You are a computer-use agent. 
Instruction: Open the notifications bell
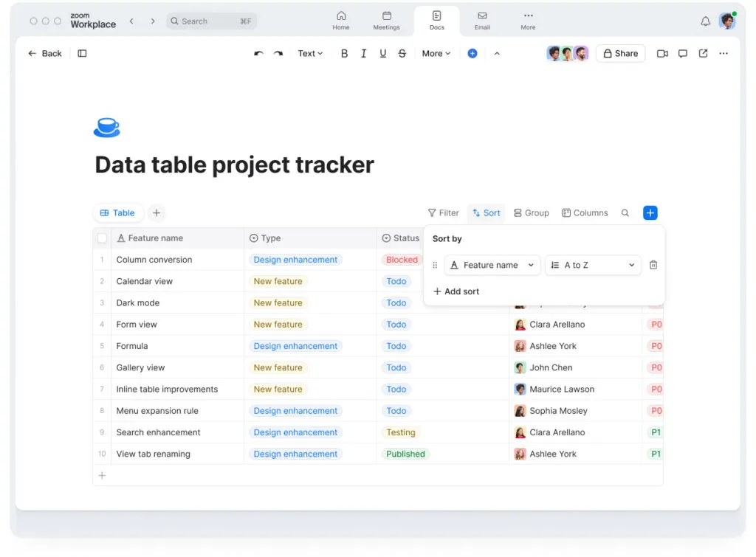705,21
